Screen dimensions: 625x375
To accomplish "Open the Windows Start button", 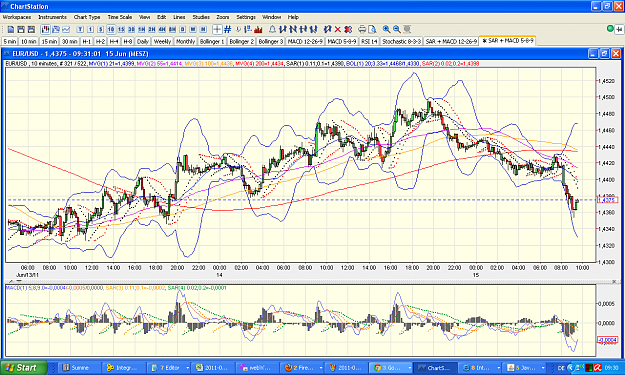I will coord(23,367).
